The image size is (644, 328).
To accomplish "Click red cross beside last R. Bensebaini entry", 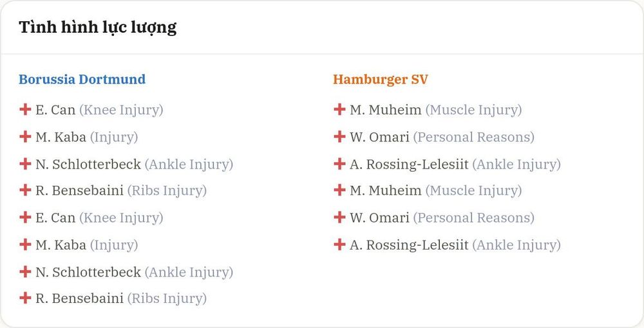I will [25, 298].
